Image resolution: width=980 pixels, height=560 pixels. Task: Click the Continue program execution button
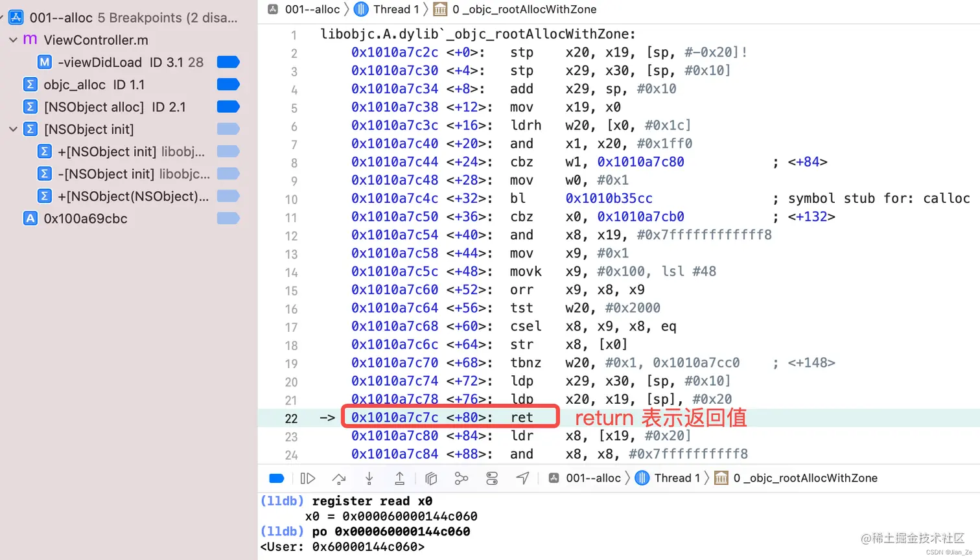308,478
